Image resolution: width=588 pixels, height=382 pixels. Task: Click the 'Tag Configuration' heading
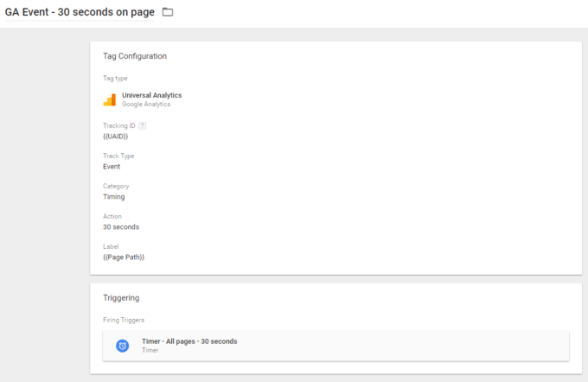(x=135, y=56)
